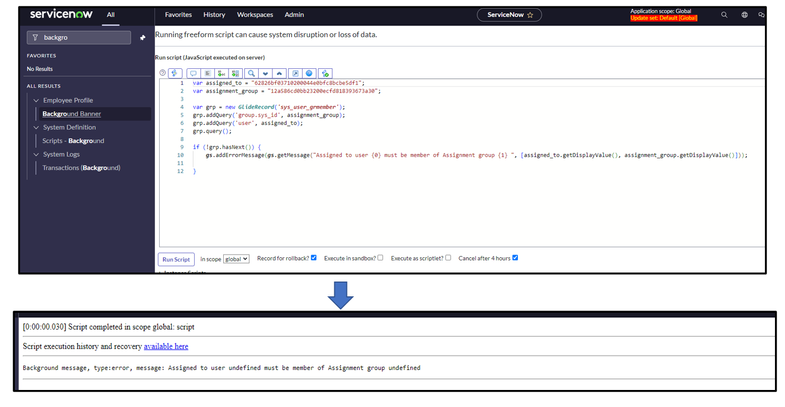
Task: Click code line 1 var assigned_to
Action: pos(279,83)
